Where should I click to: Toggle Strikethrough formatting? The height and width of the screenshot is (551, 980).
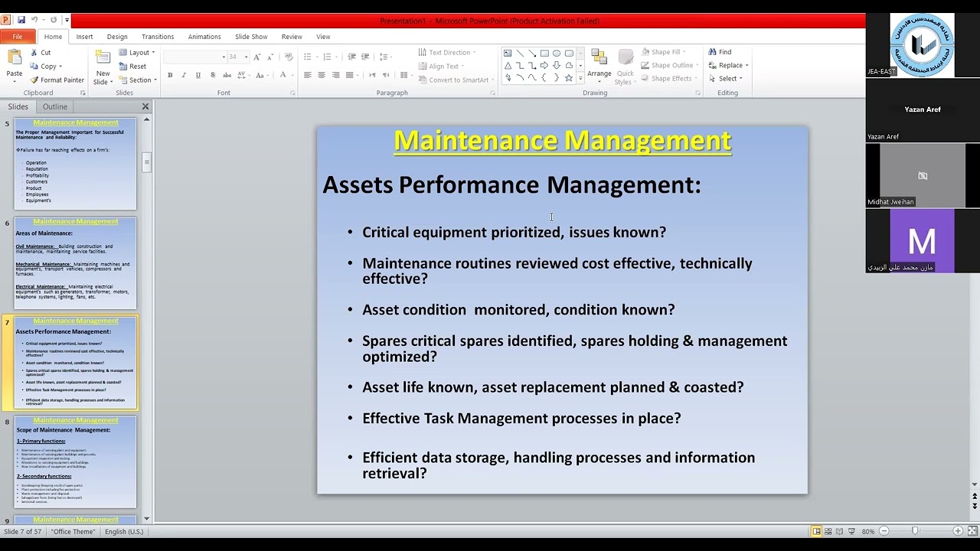[x=227, y=75]
